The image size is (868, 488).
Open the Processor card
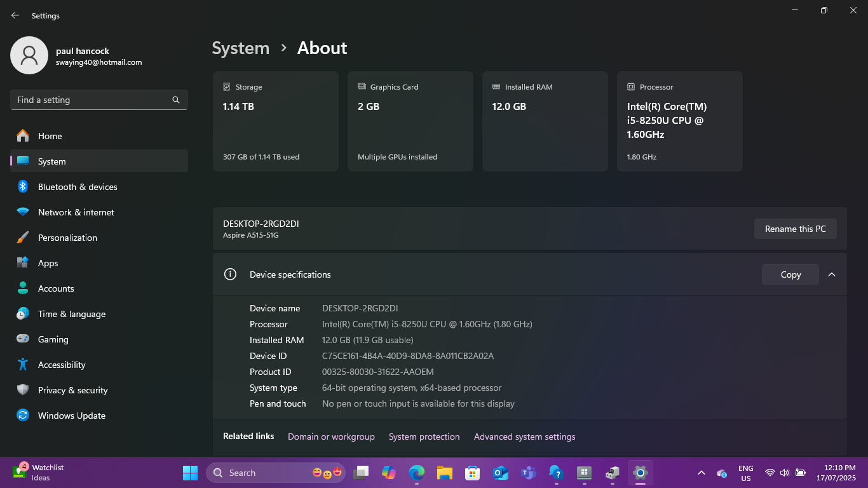680,121
